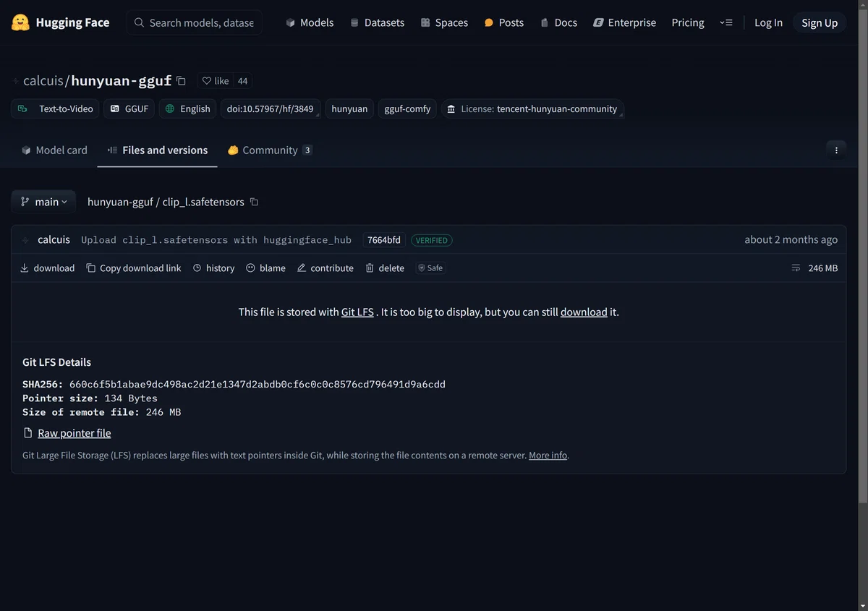Viewport: 868px width, 611px height.
Task: Open commit 7664bfd
Action: click(384, 240)
